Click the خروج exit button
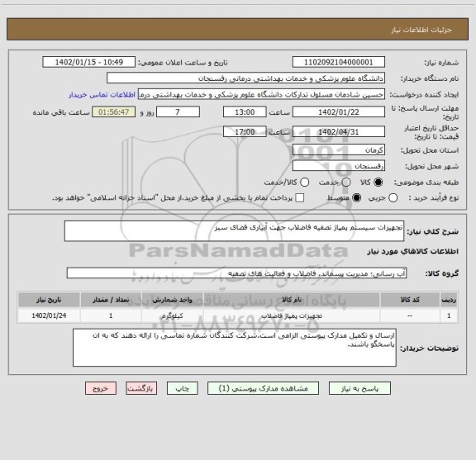 (101, 388)
